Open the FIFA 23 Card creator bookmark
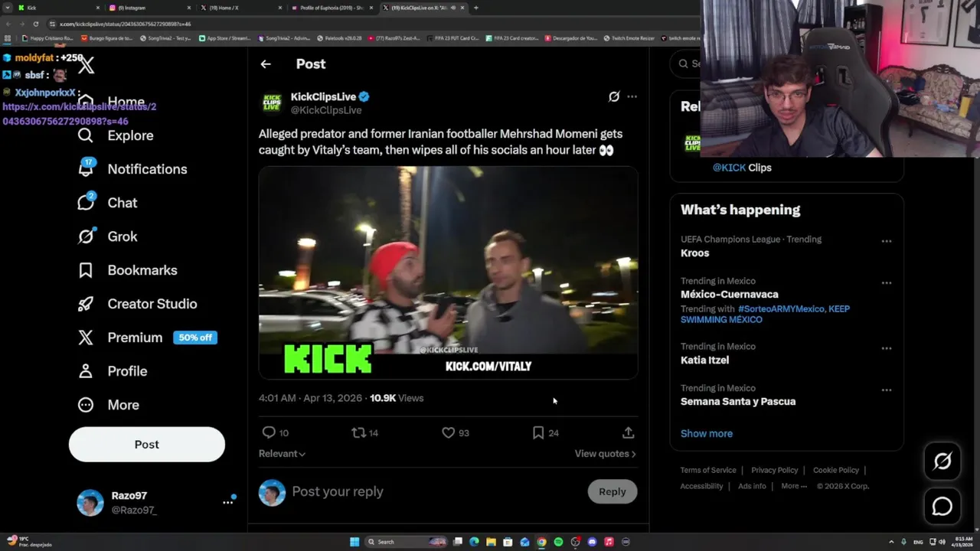This screenshot has height=551, width=980. pyautogui.click(x=511, y=37)
